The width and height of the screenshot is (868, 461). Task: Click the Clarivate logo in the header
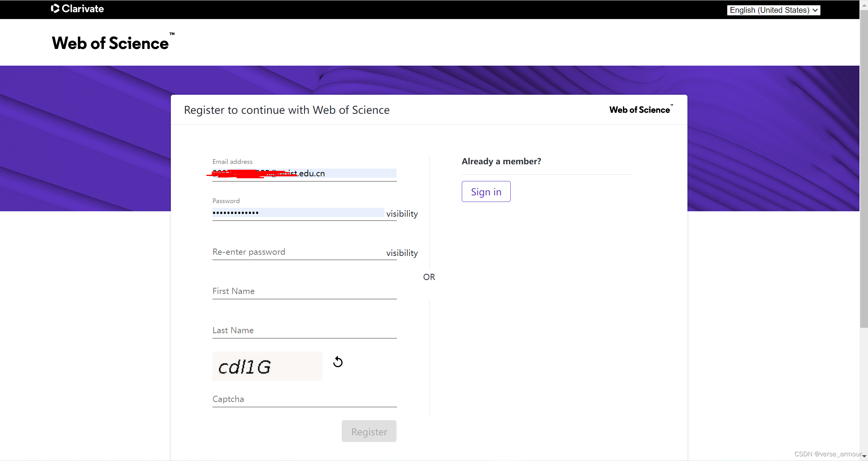tap(77, 9)
